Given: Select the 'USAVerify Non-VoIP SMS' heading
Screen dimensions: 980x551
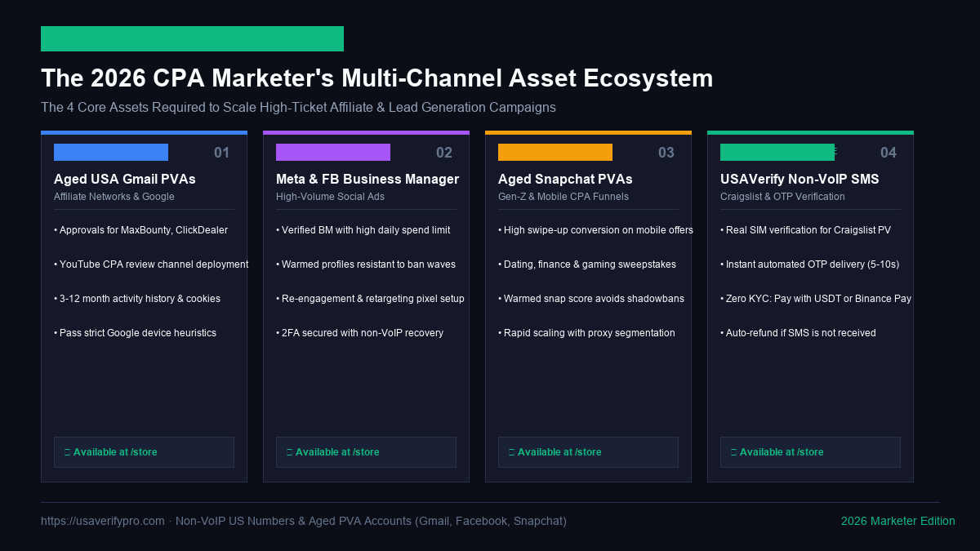Looking at the screenshot, I should (x=800, y=179).
